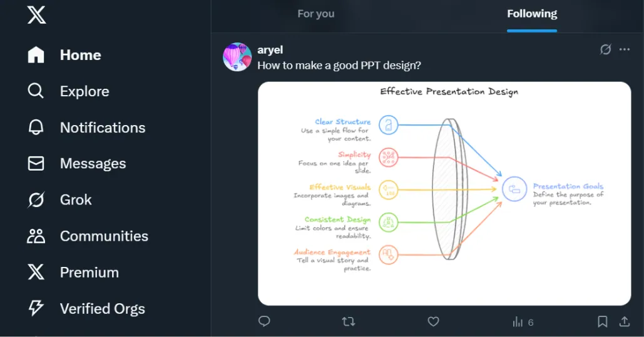The height and width of the screenshot is (337, 644).
Task: Open the Effective Presentation Design image
Action: click(x=444, y=193)
